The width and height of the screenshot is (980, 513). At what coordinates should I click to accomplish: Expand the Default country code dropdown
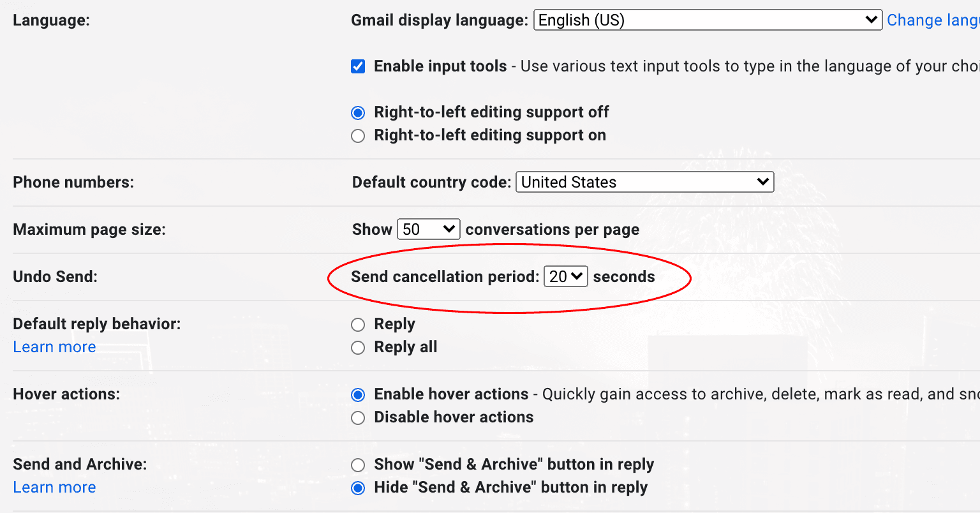(x=644, y=182)
